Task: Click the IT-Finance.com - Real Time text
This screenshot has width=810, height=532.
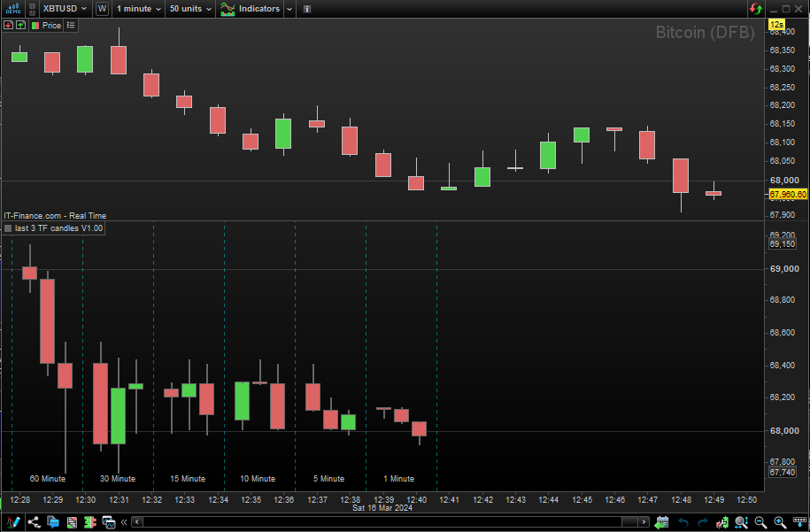Action: pos(55,216)
